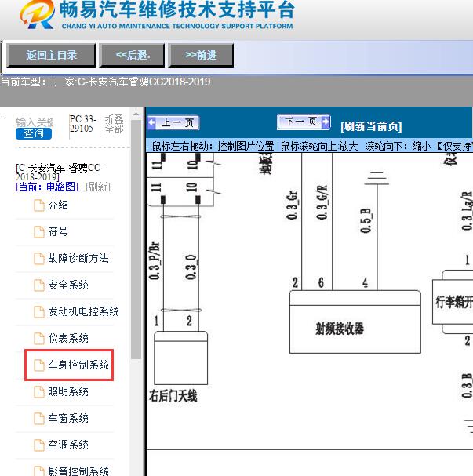Click right arrow icon on 下一页

326,122
